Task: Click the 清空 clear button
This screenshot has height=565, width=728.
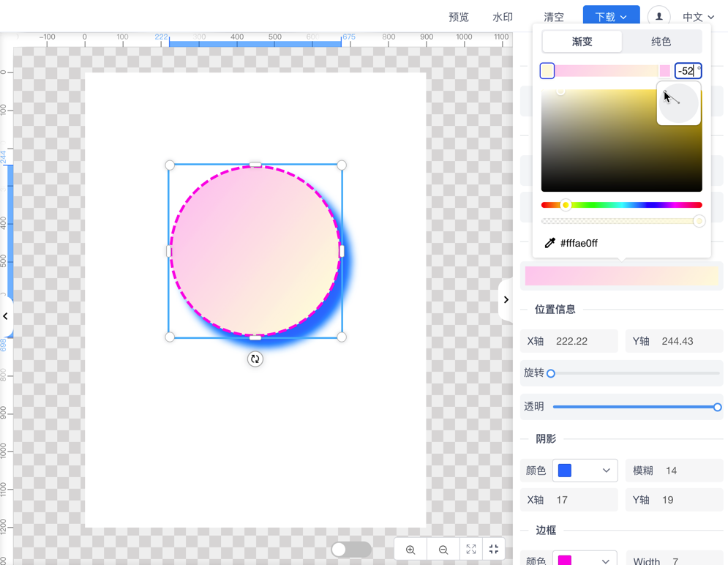Action: coord(553,17)
